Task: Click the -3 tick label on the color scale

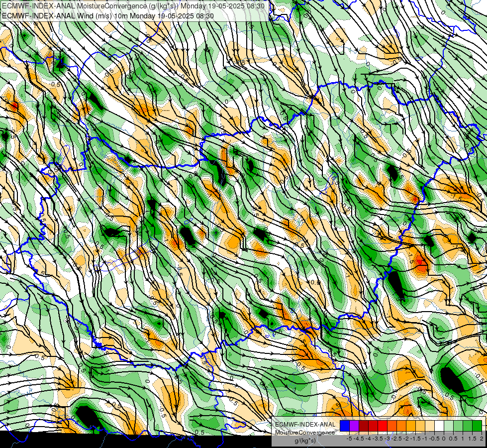Action: point(387,439)
